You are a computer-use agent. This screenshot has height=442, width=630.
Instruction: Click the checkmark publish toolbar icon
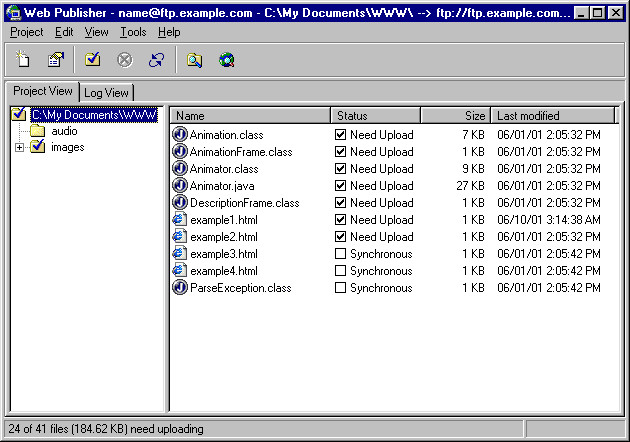[x=92, y=60]
